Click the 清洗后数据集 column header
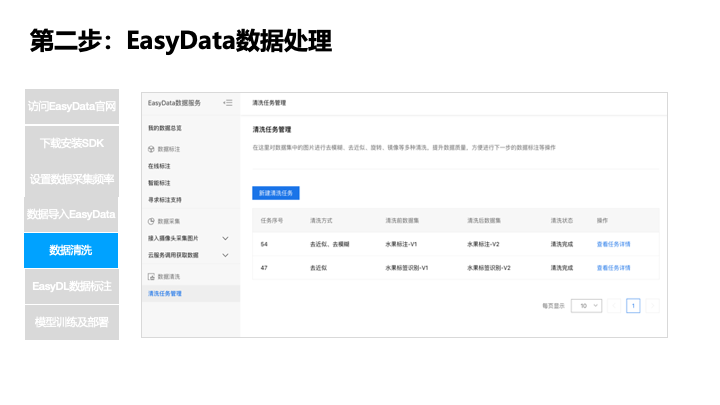Image resolution: width=720 pixels, height=405 pixels. pos(484,220)
